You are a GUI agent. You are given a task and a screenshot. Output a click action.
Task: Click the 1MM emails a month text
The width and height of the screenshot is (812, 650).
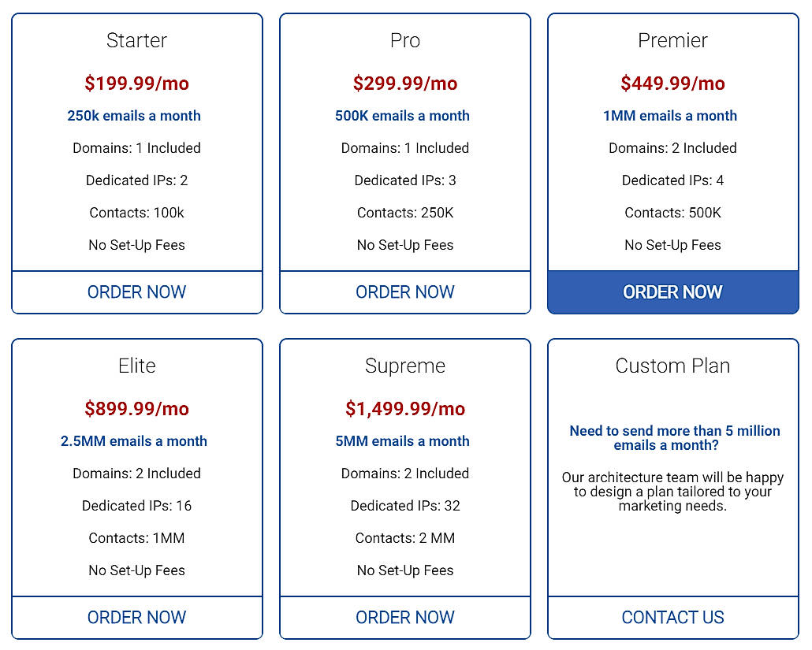pyautogui.click(x=670, y=115)
